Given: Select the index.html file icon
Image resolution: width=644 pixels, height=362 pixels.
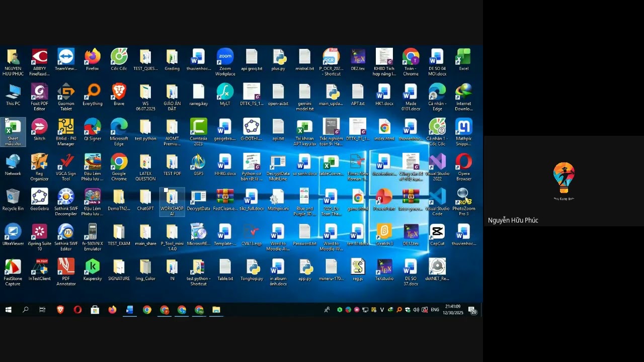Looking at the screenshot, I should click(384, 130).
